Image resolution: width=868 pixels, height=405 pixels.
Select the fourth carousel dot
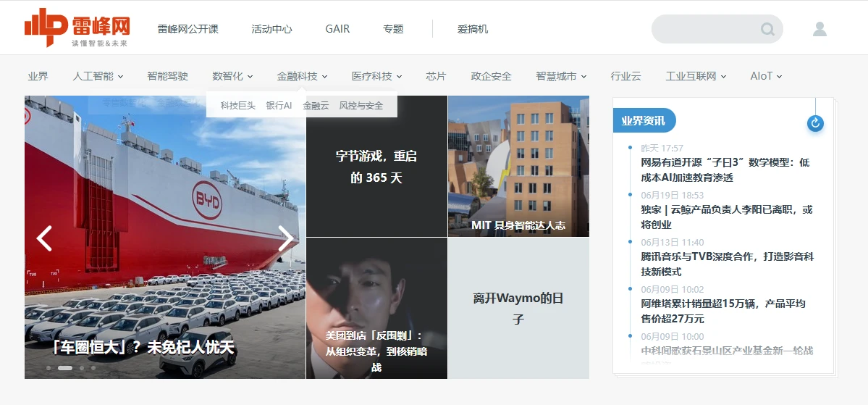coord(93,368)
